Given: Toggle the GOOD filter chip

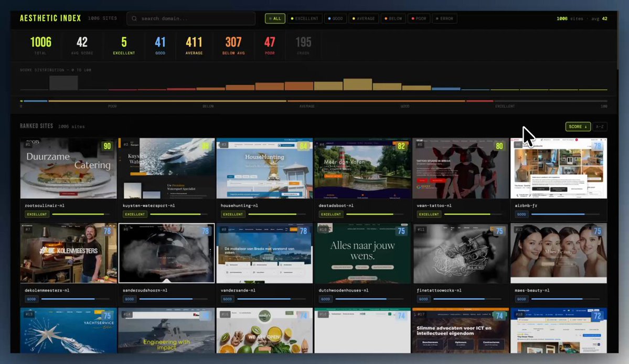Looking at the screenshot, I should tap(335, 18).
